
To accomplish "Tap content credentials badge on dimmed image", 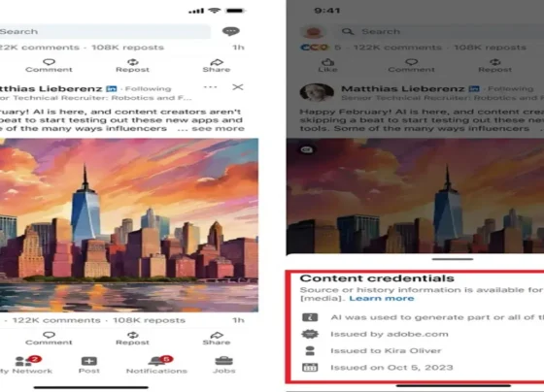I will coord(307,149).
